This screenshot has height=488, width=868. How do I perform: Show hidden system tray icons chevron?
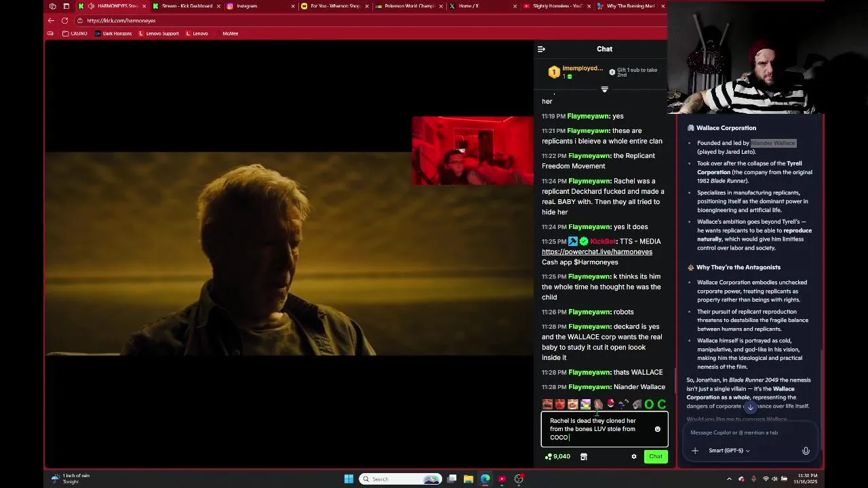(x=729, y=479)
